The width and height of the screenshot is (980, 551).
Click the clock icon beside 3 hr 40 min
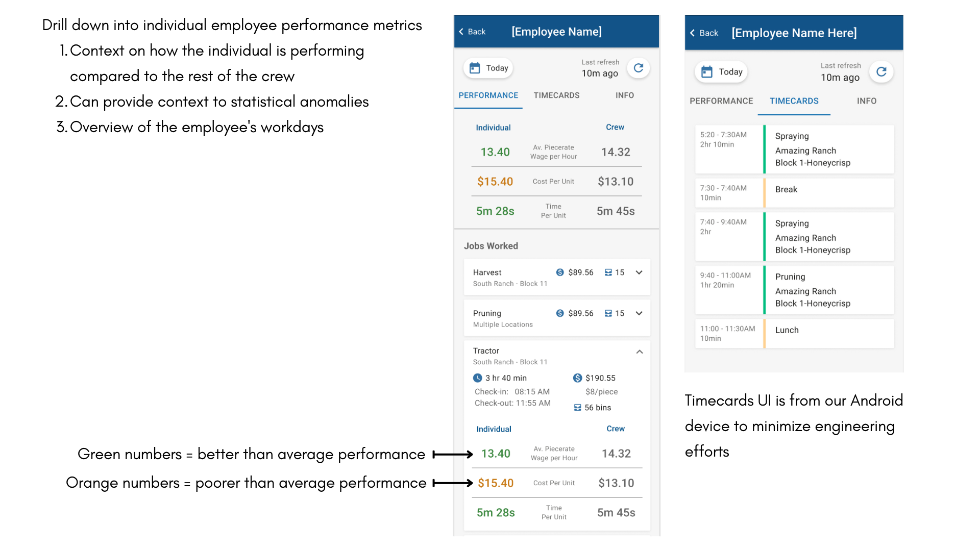coord(477,378)
